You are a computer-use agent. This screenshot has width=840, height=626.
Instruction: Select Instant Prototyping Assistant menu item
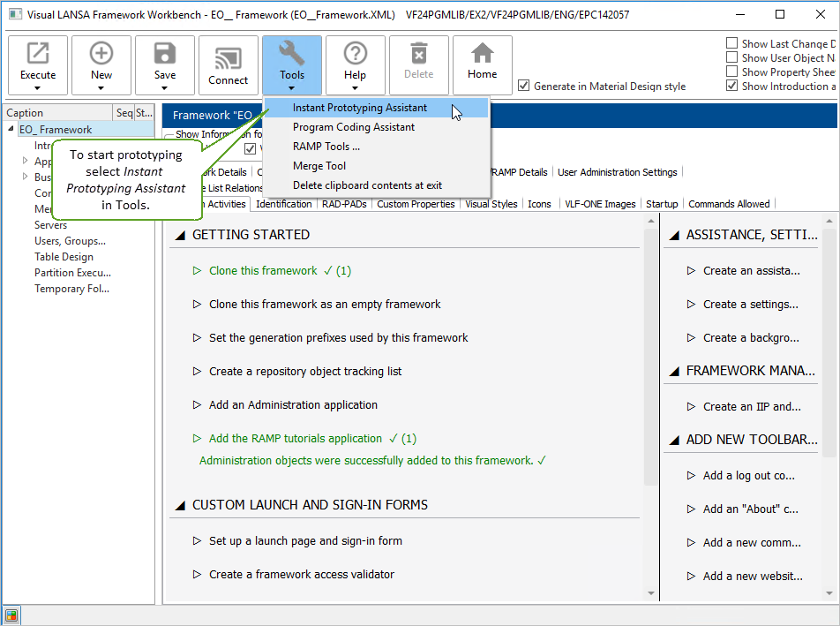[x=359, y=108]
